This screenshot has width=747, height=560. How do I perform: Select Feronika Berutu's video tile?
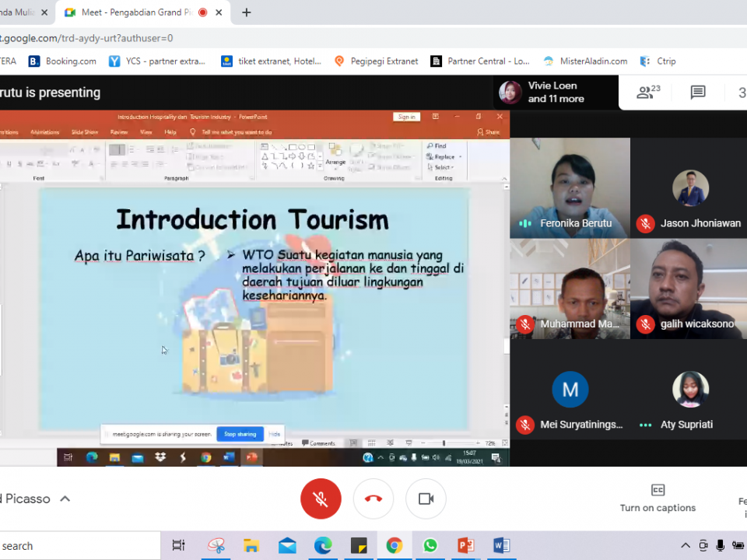[x=570, y=188]
